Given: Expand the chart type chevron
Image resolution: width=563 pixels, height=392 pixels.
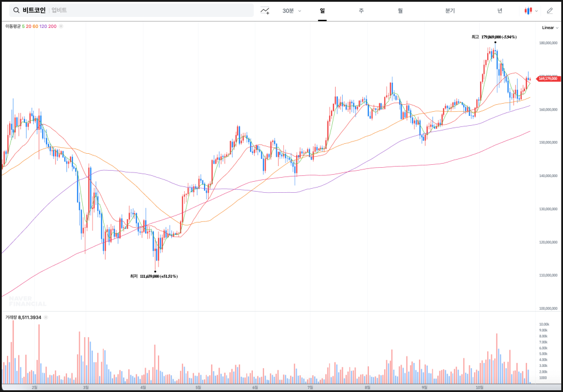Looking at the screenshot, I should coord(536,10).
